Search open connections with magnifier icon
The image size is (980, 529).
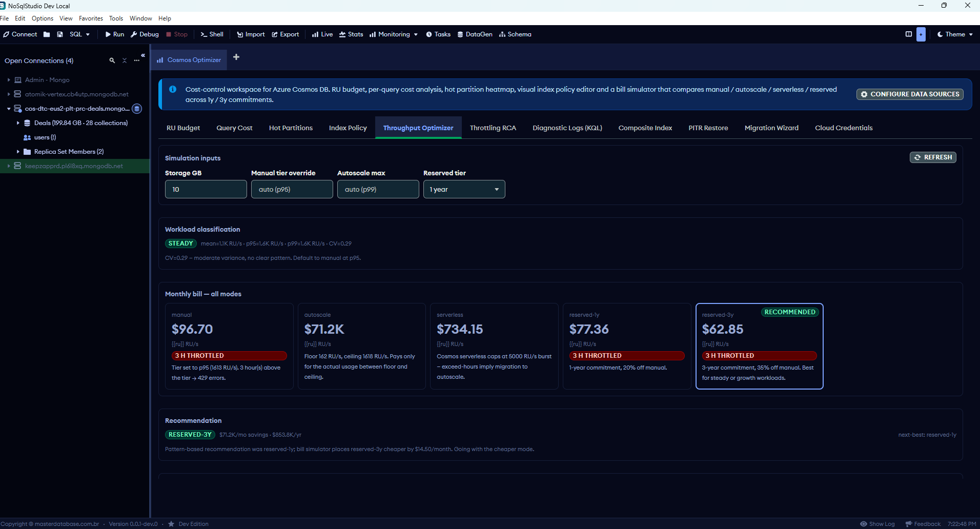pos(112,60)
